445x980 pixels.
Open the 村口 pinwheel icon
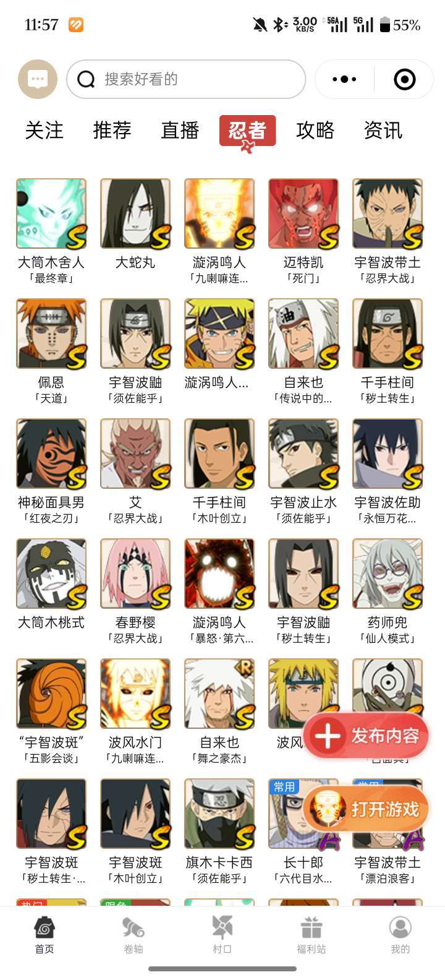click(222, 927)
